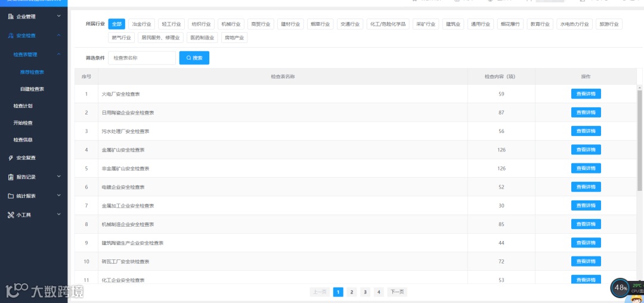Filter by 教育行业
The image size is (644, 303).
pyautogui.click(x=540, y=24)
